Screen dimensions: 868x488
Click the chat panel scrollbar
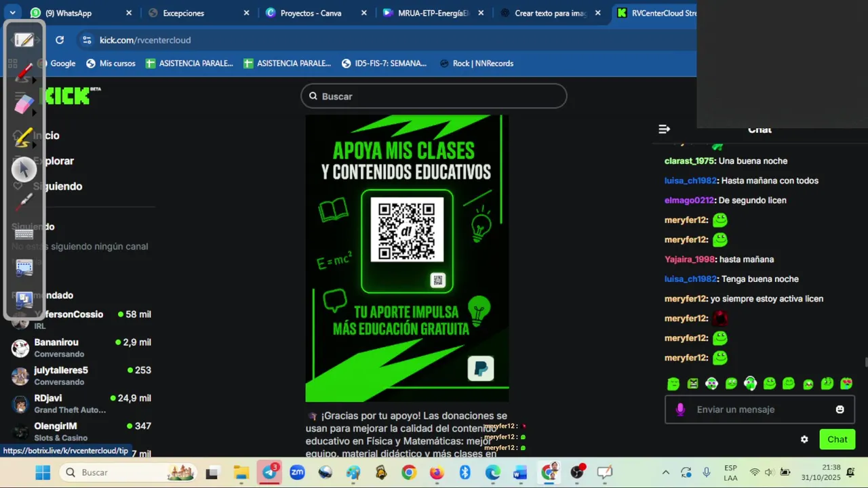click(865, 363)
